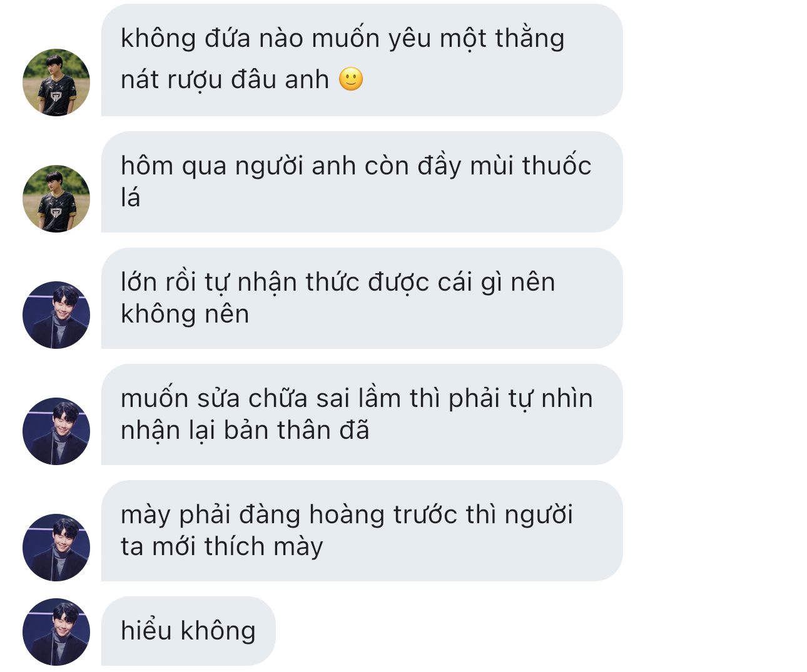
Task: Click the words 'sai lầm' in the message
Action: [x=358, y=398]
